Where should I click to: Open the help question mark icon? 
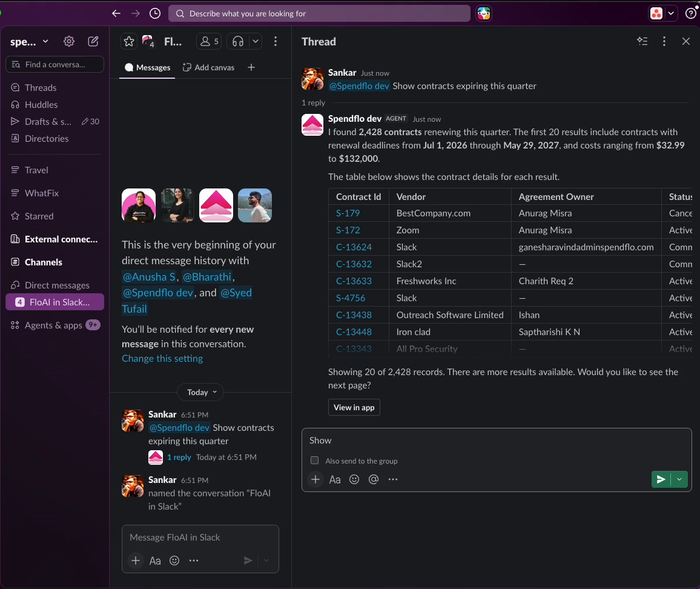click(691, 13)
